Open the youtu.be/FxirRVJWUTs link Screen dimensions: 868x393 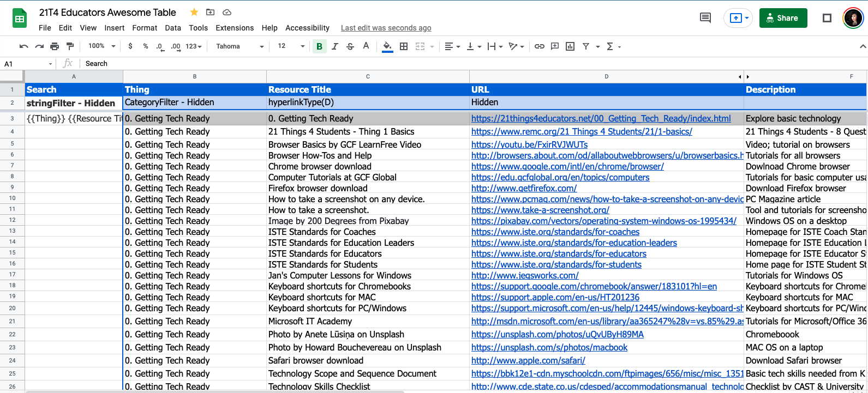(x=529, y=144)
